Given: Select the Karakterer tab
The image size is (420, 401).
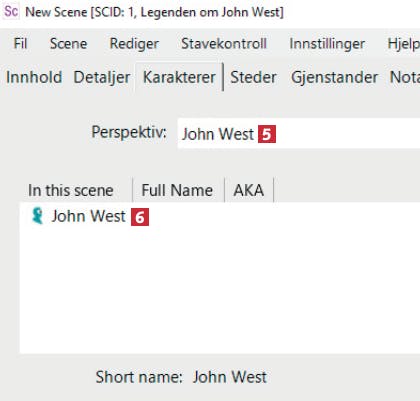Looking at the screenshot, I should click(179, 77).
